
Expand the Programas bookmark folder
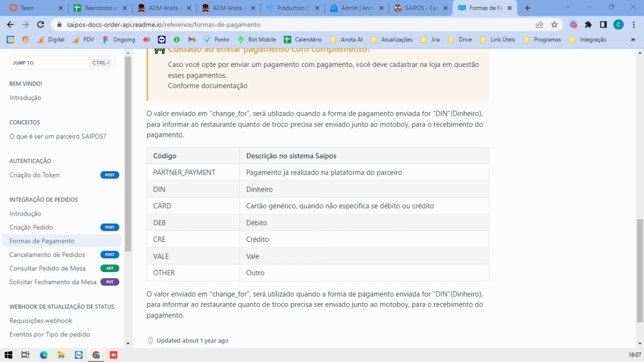542,39
